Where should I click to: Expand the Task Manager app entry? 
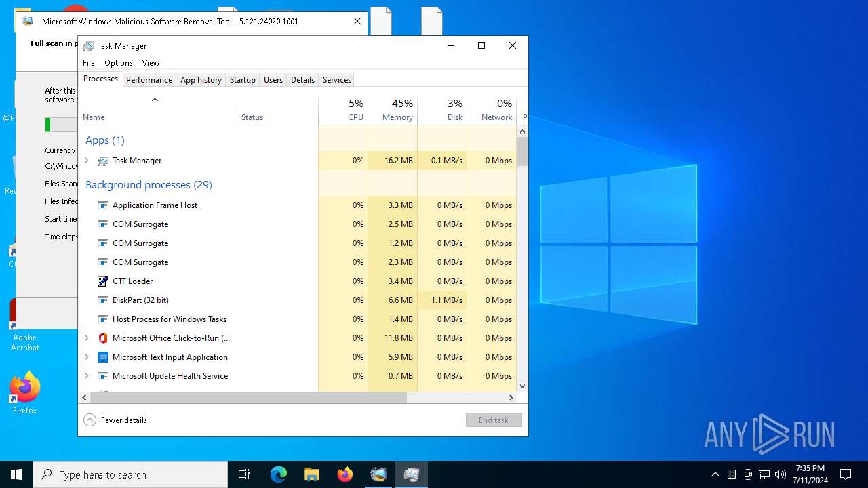tap(87, 161)
